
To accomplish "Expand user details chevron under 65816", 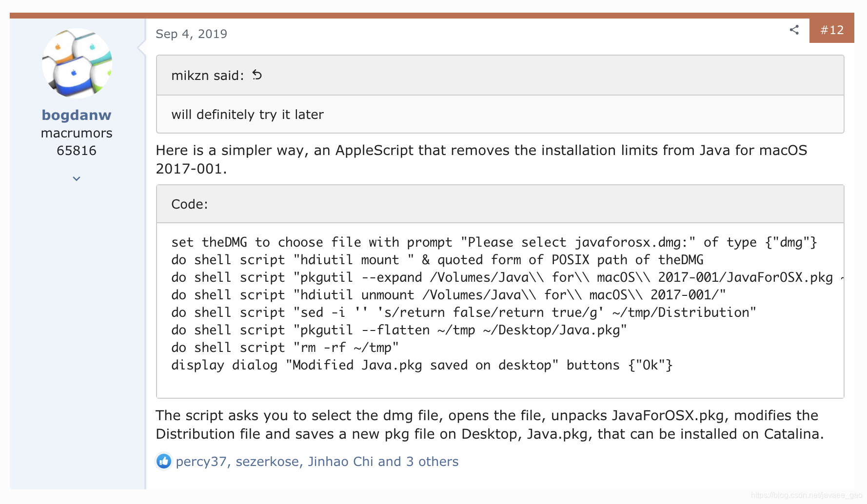I will pyautogui.click(x=77, y=178).
